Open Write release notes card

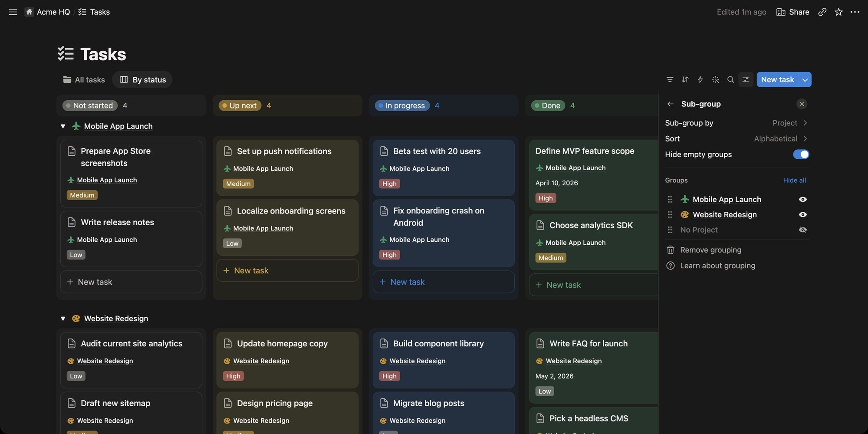(x=131, y=239)
